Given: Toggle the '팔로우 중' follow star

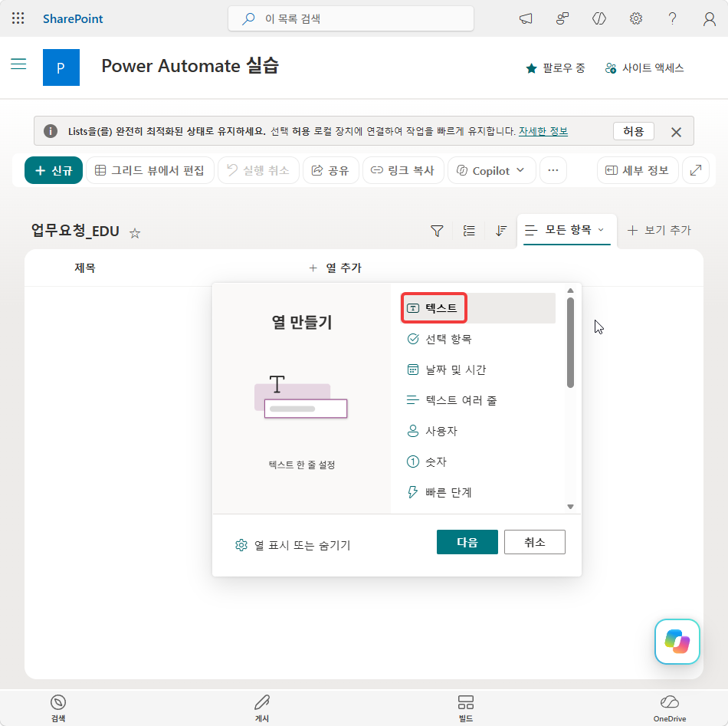Looking at the screenshot, I should tap(556, 68).
